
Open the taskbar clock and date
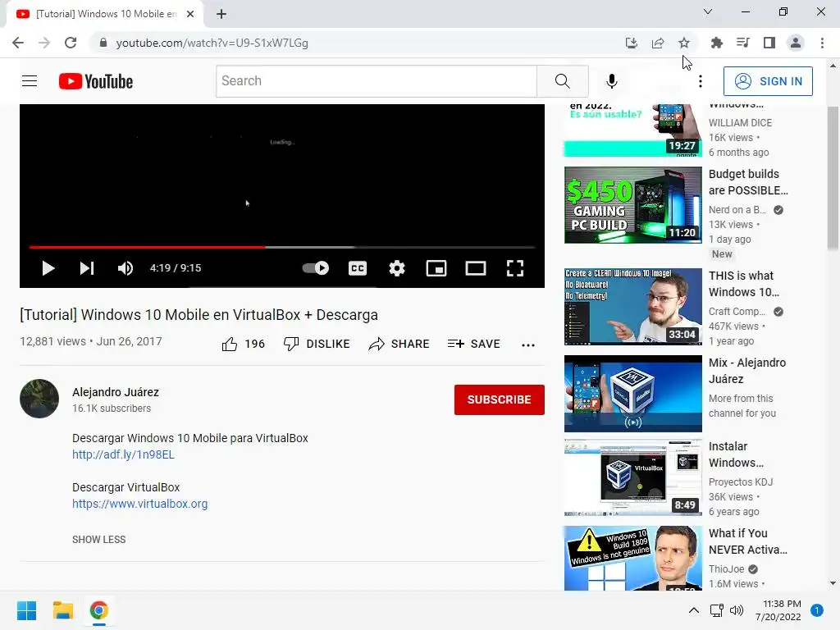coord(778,610)
